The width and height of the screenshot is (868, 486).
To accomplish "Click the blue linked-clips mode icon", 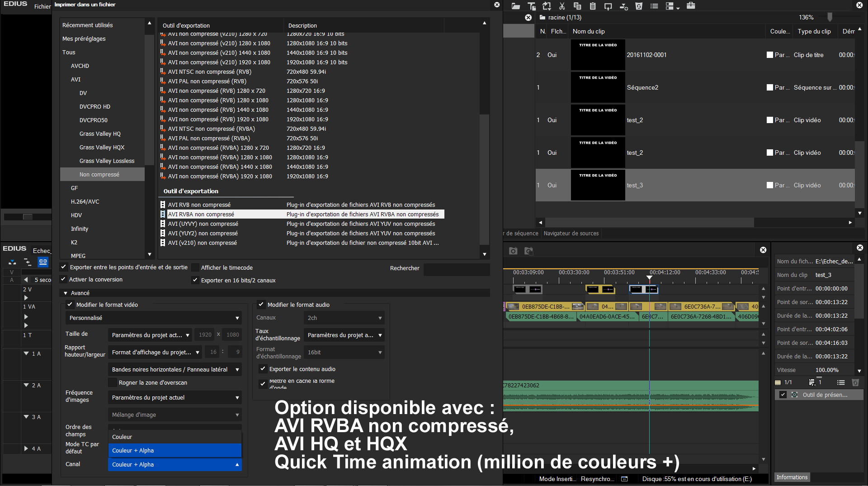I will (x=43, y=262).
